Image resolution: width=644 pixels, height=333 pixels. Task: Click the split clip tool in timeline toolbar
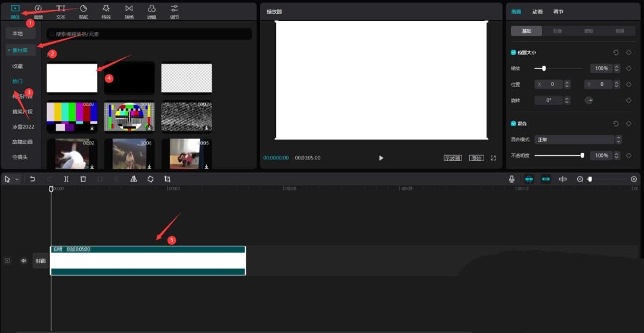point(66,179)
